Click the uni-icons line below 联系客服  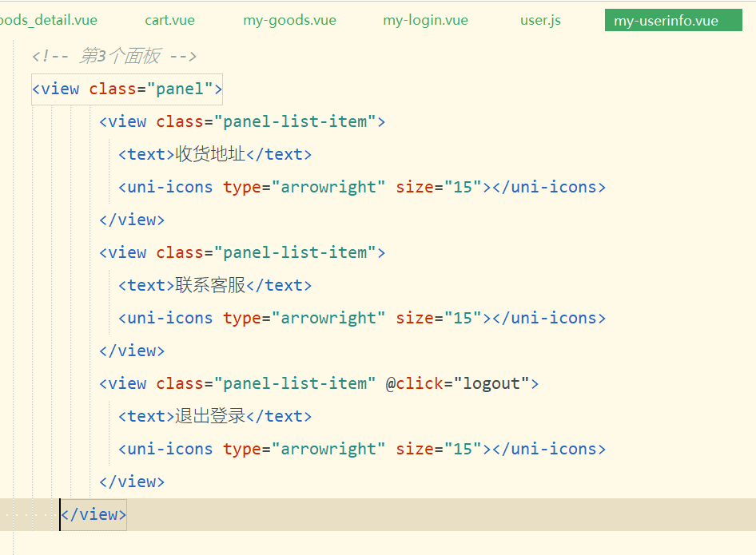(x=362, y=318)
